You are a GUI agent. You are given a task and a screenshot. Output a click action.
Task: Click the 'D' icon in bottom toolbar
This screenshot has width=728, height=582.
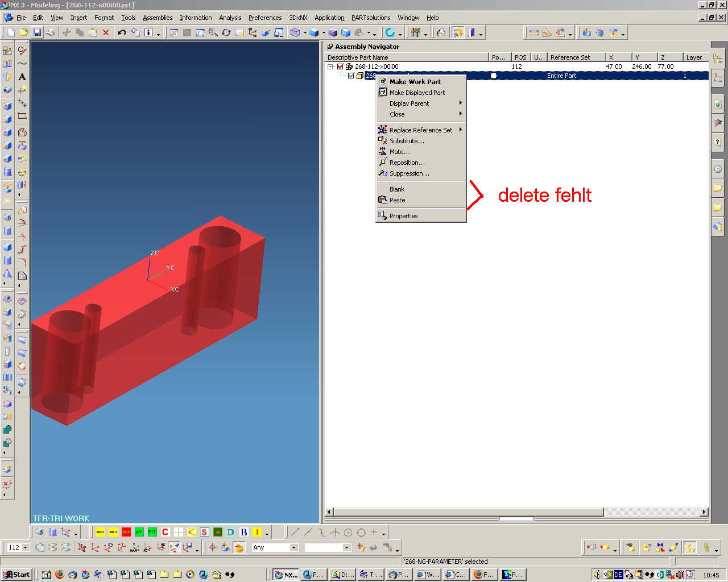231,532
